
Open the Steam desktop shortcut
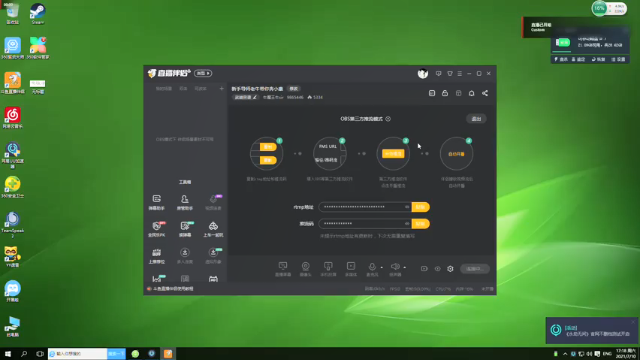click(x=38, y=14)
